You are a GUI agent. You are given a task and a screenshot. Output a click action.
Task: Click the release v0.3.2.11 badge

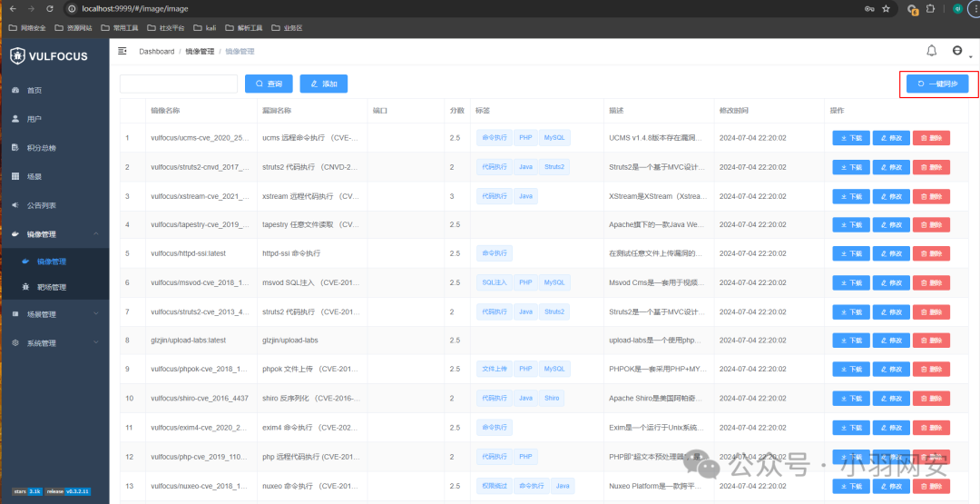click(x=67, y=491)
